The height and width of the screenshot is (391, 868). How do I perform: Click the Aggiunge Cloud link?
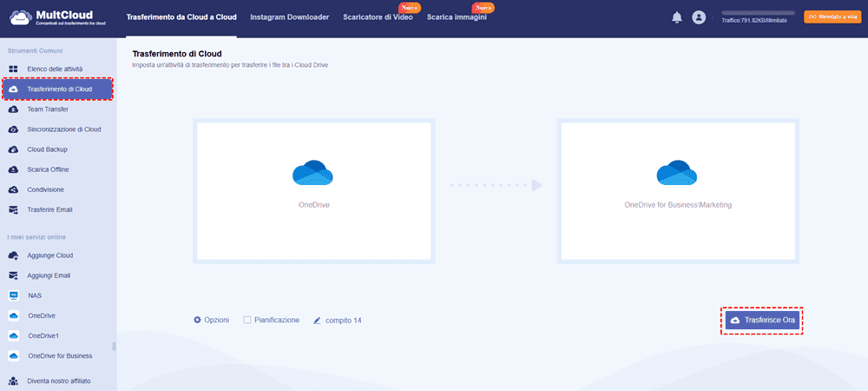click(50, 255)
